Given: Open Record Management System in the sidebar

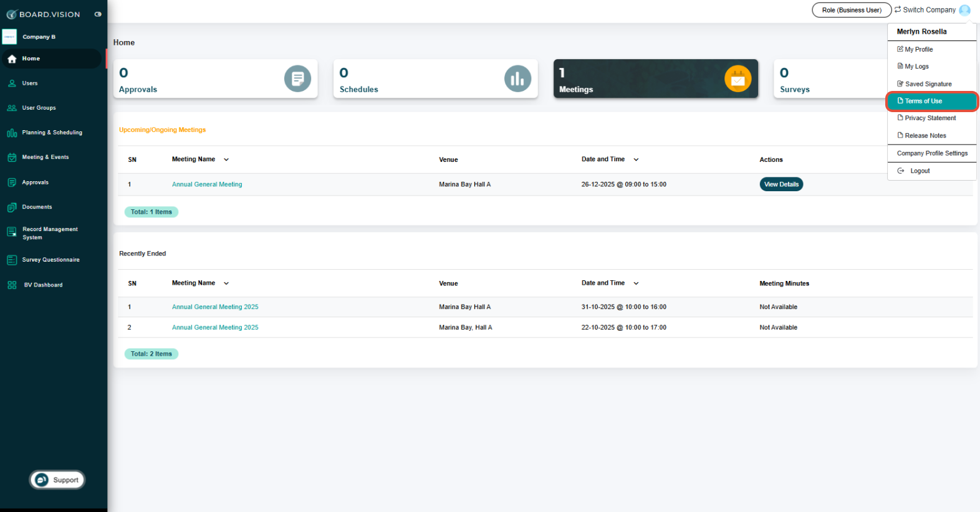Looking at the screenshot, I should tap(51, 233).
